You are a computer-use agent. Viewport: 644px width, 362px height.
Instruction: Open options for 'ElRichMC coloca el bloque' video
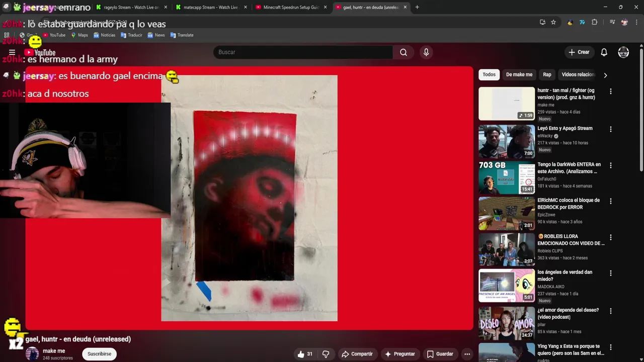[x=610, y=201]
